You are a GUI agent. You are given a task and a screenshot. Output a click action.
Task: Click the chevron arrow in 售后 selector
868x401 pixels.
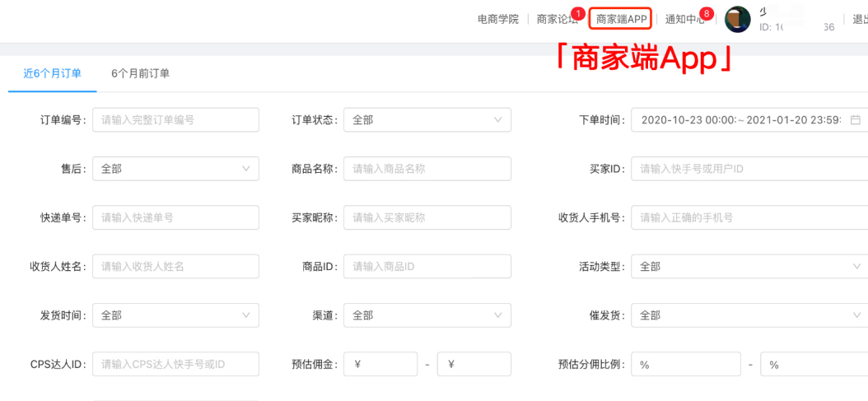pos(246,169)
